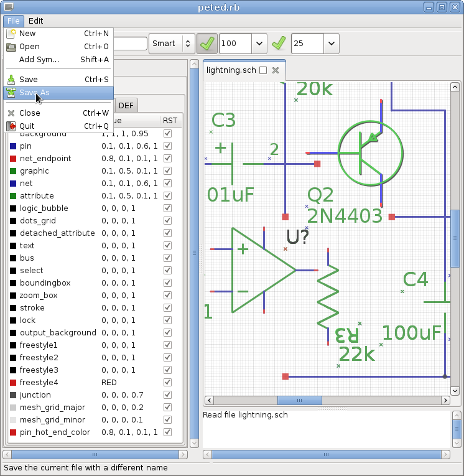
Task: Click the Close icon in File menu
Action: pyautogui.click(x=11, y=113)
